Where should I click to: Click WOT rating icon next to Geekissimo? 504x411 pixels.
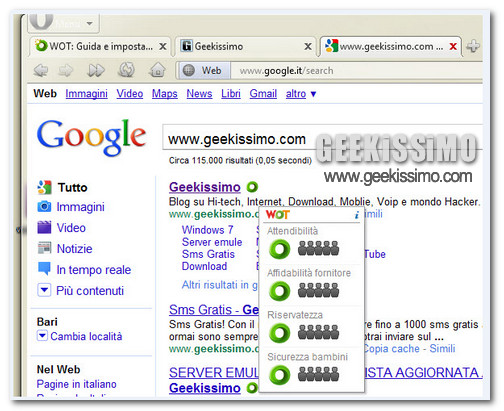[252, 187]
